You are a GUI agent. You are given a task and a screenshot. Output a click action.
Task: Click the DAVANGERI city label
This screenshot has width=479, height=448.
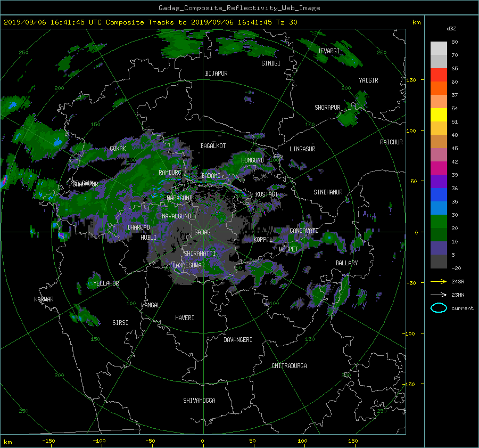click(x=238, y=340)
